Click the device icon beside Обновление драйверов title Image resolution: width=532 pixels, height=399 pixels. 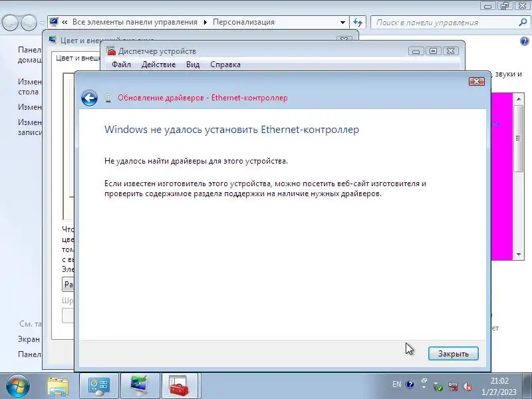[x=108, y=98]
